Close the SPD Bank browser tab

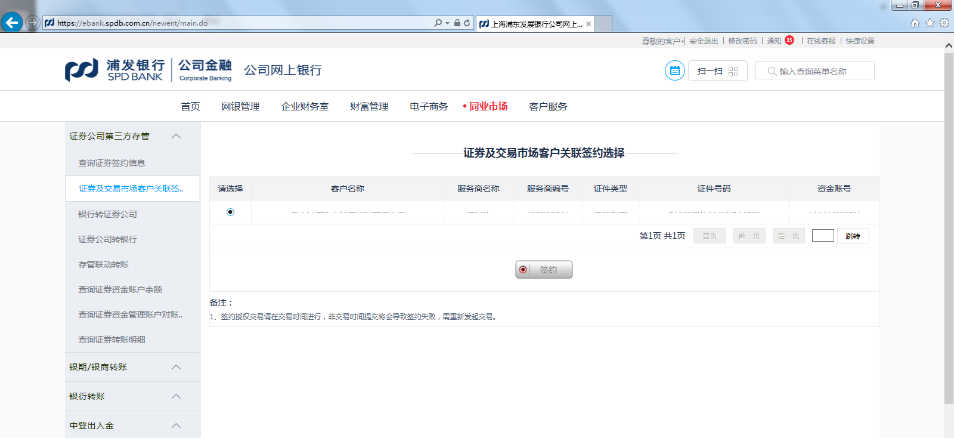[x=588, y=23]
